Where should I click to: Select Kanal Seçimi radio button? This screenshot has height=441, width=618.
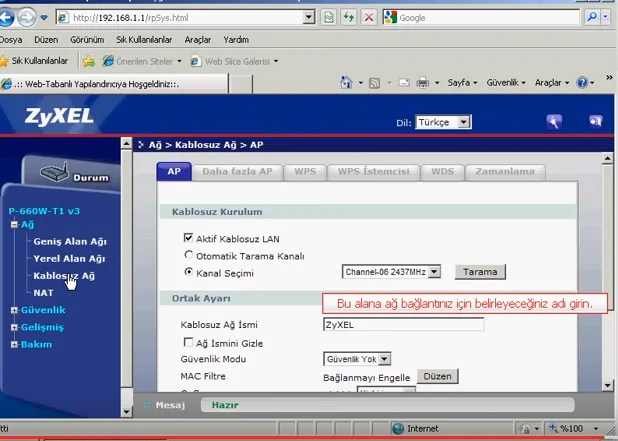click(x=189, y=272)
